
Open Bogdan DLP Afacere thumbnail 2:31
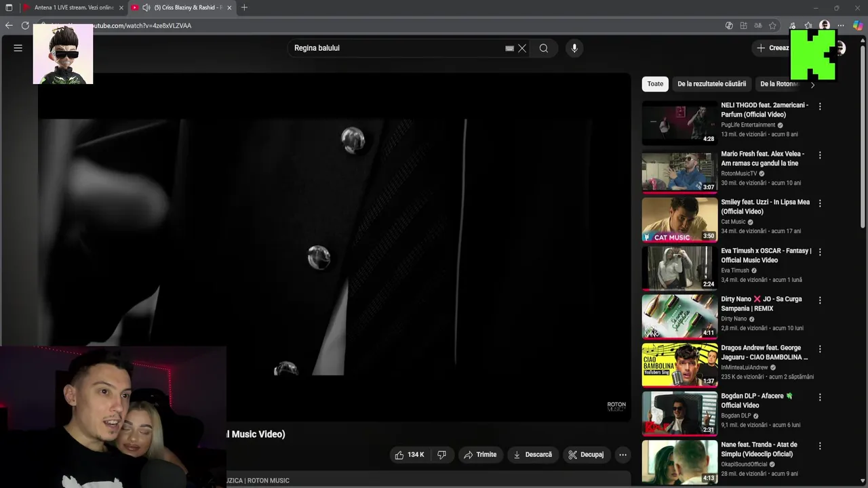pyautogui.click(x=679, y=413)
